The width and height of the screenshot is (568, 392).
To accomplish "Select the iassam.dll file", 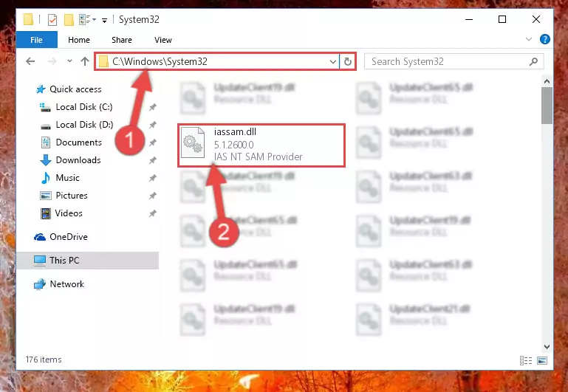I will (261, 145).
